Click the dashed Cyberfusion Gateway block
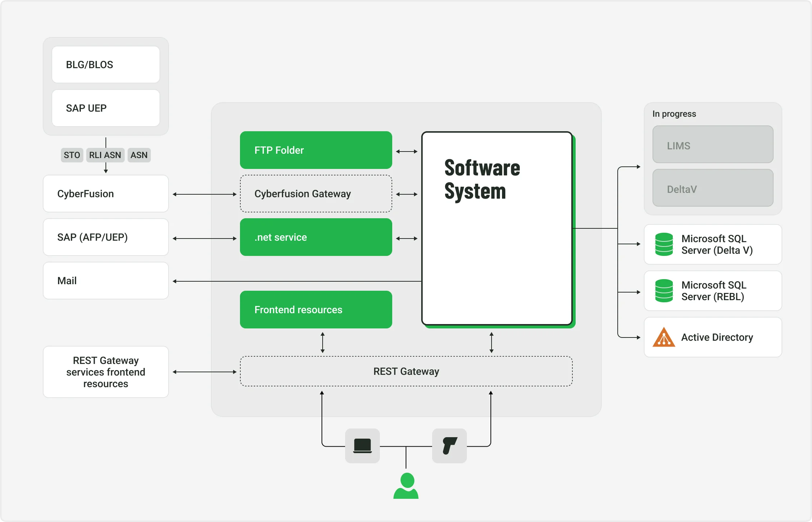This screenshot has height=522, width=812. point(316,194)
